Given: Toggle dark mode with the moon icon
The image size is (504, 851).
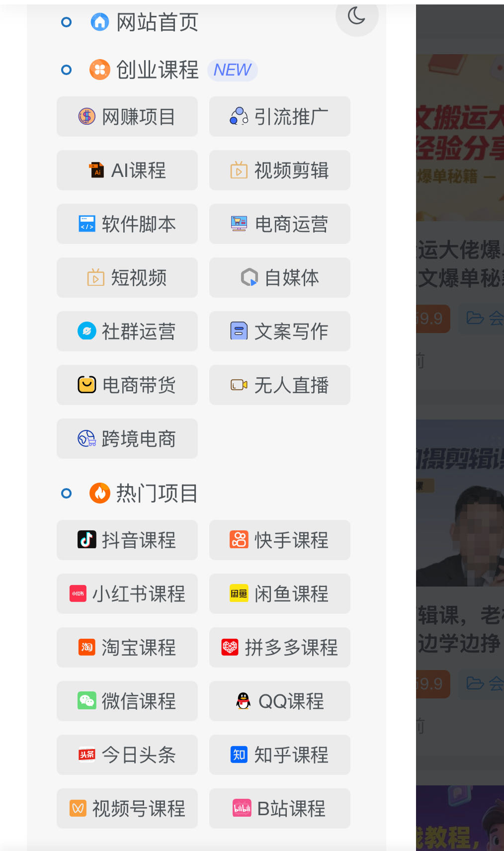Looking at the screenshot, I should coord(357,15).
